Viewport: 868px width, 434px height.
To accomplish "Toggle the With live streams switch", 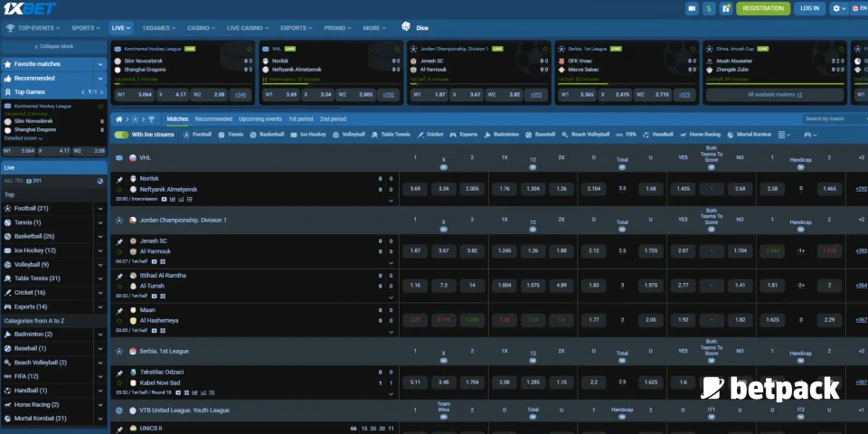I will point(121,135).
